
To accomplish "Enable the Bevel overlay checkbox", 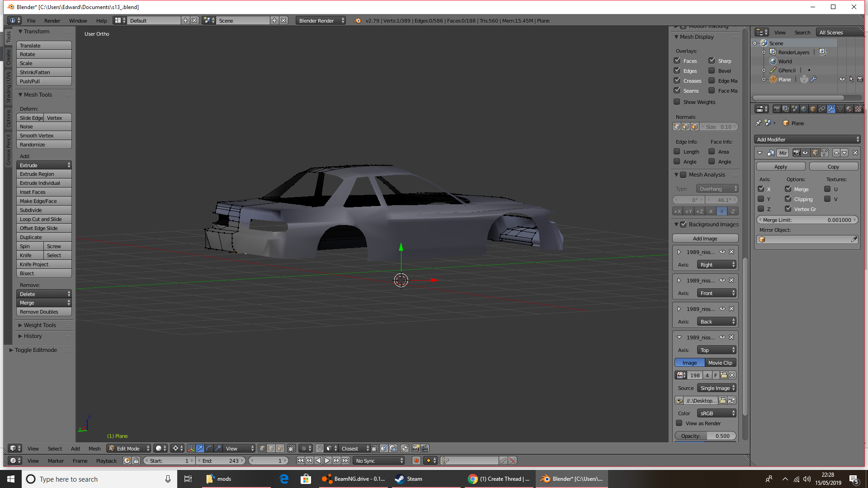I will (712, 70).
